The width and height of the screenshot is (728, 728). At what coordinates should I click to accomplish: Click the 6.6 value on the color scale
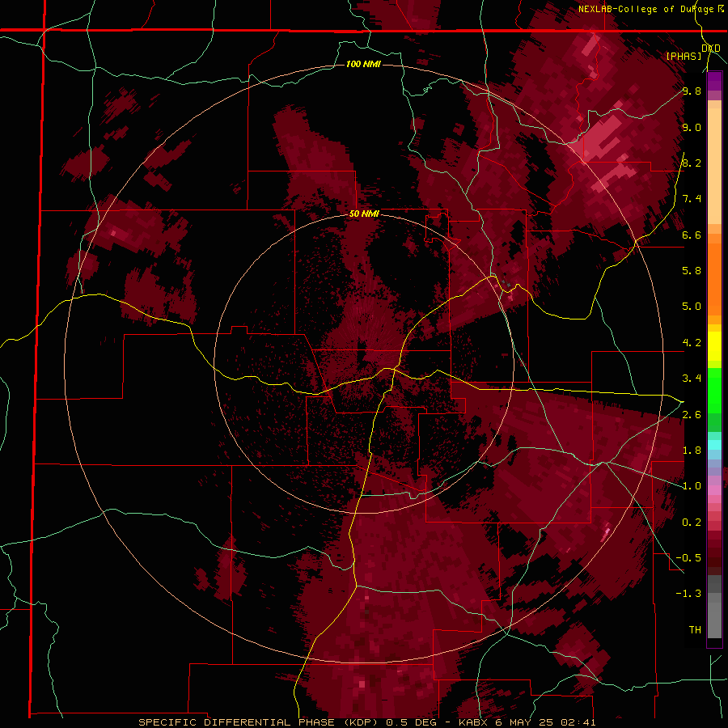pos(692,235)
